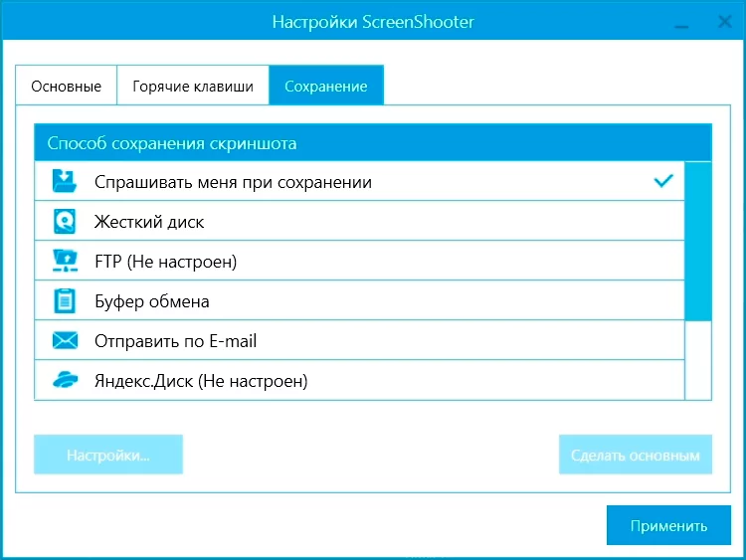Choose Яндекс.Диск (Не настроен)

coord(359,380)
